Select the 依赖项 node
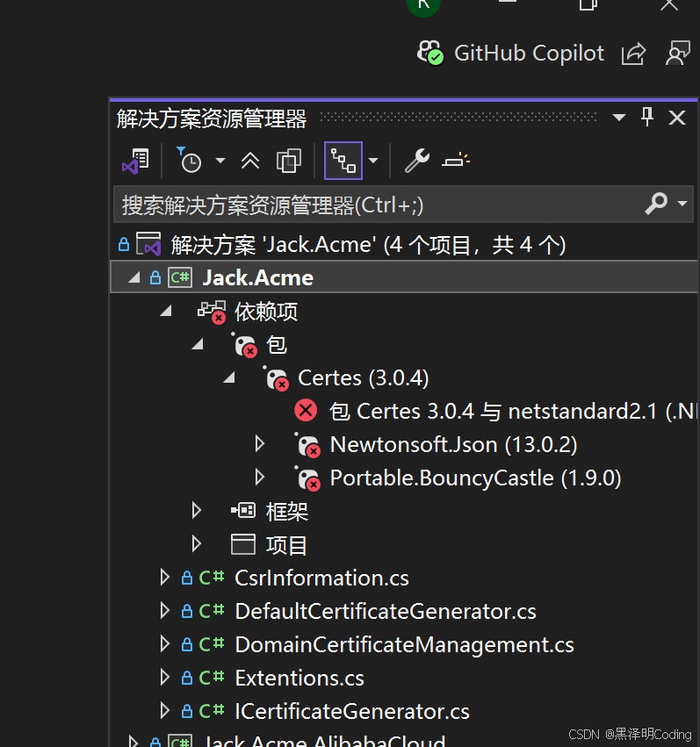700x747 pixels. tap(266, 312)
